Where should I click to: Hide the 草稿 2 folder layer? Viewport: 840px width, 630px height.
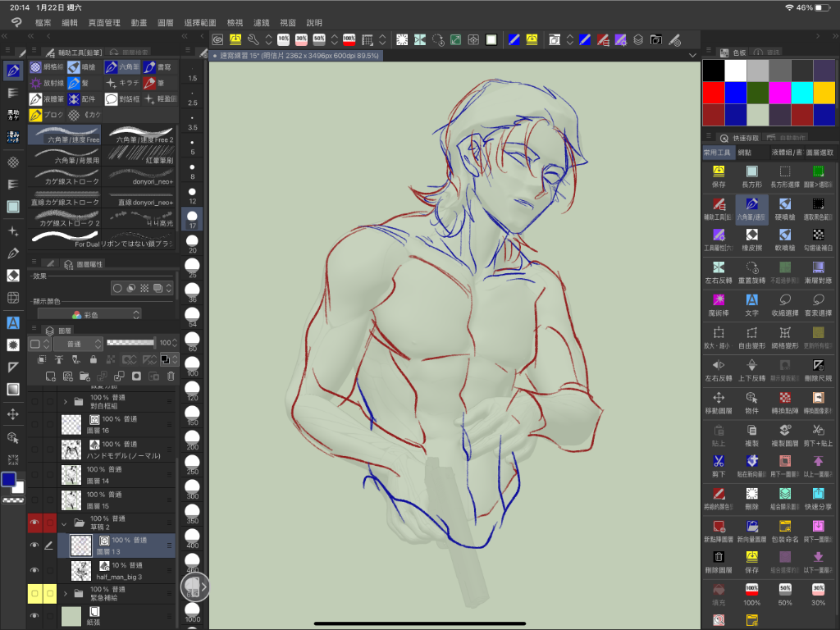click(x=34, y=523)
